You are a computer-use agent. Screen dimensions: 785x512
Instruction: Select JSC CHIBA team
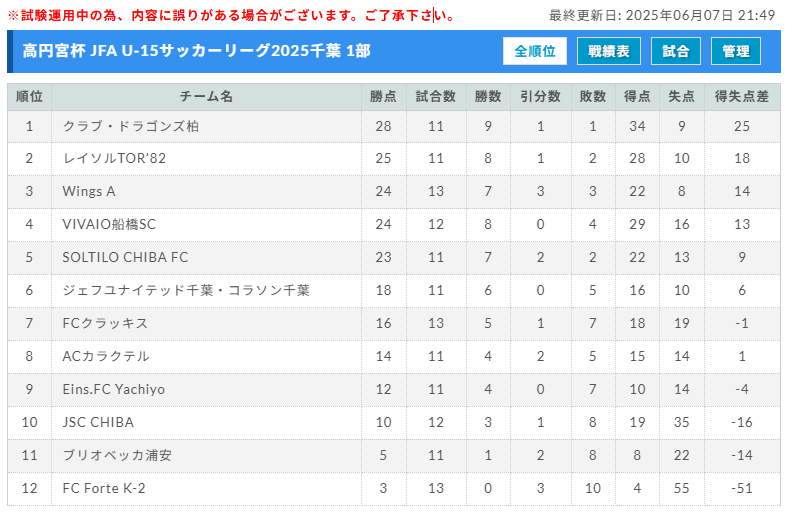pyautogui.click(x=98, y=422)
